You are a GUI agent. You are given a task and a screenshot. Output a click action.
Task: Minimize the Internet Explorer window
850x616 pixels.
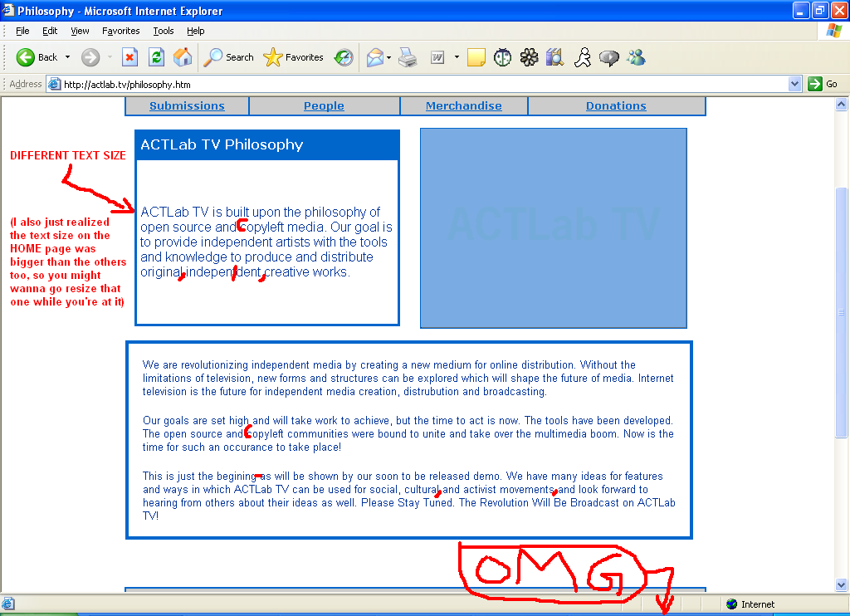[801, 10]
